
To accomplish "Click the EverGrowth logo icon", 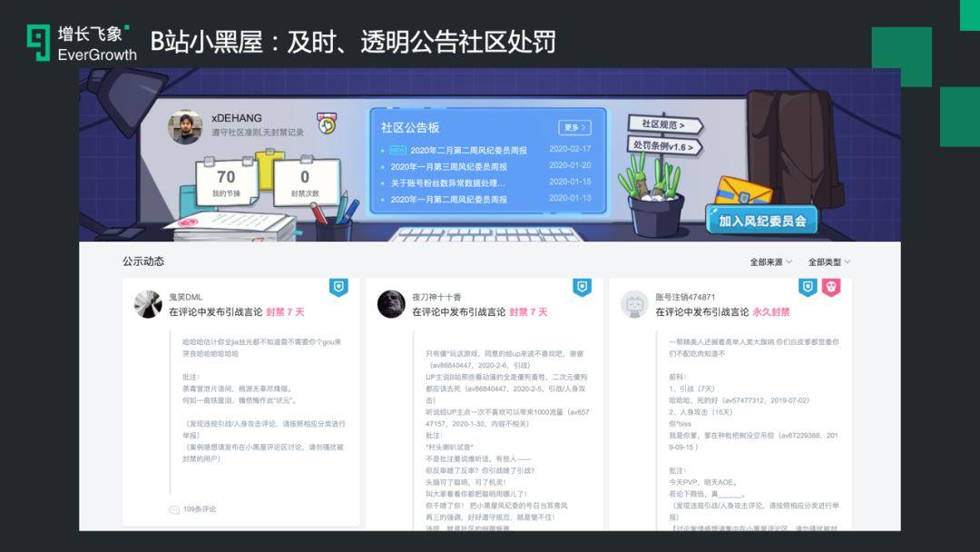I will click(39, 44).
